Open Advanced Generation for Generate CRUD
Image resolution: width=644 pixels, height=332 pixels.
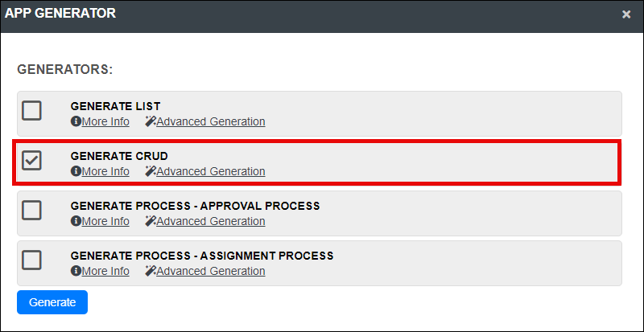(x=211, y=171)
